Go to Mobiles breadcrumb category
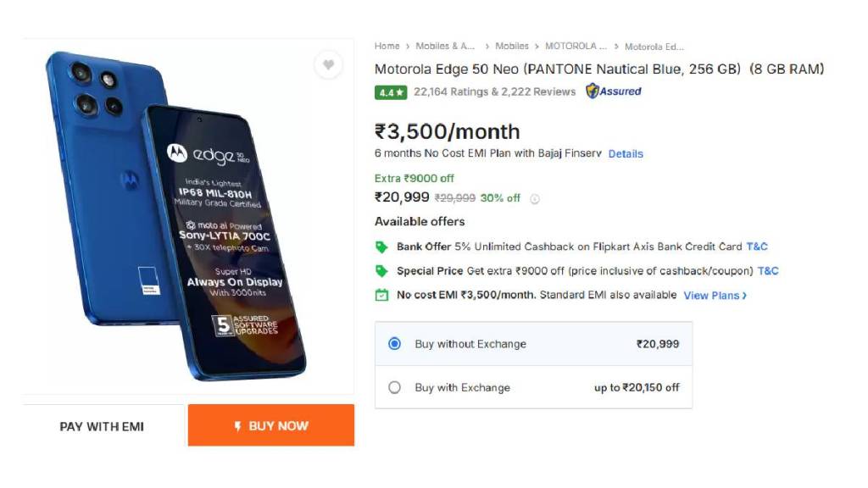The image size is (868, 488). pyautogui.click(x=512, y=47)
